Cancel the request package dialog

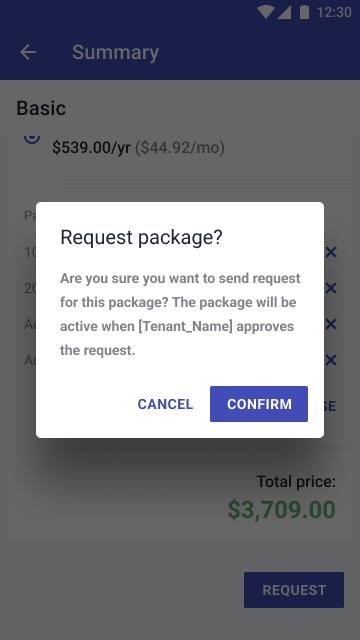pyautogui.click(x=165, y=404)
